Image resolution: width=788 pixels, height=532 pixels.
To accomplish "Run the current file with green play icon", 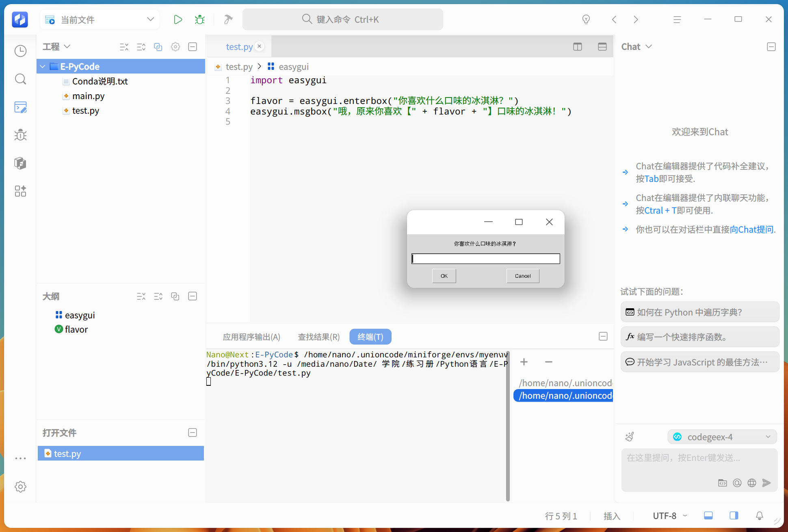I will point(178,19).
